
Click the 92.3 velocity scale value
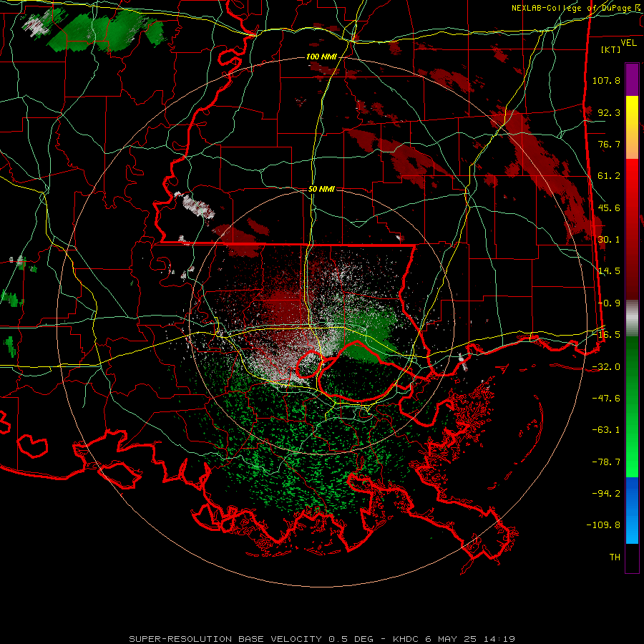click(609, 112)
